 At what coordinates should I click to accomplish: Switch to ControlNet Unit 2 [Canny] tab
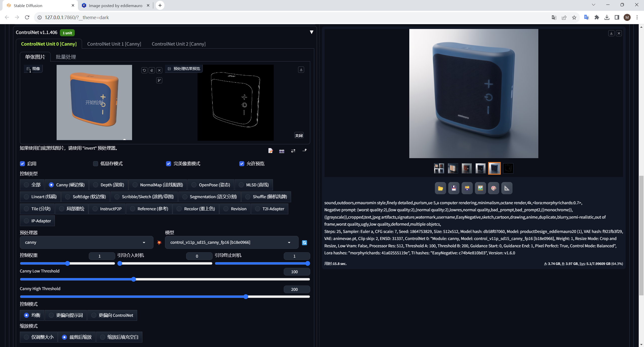[x=179, y=44]
